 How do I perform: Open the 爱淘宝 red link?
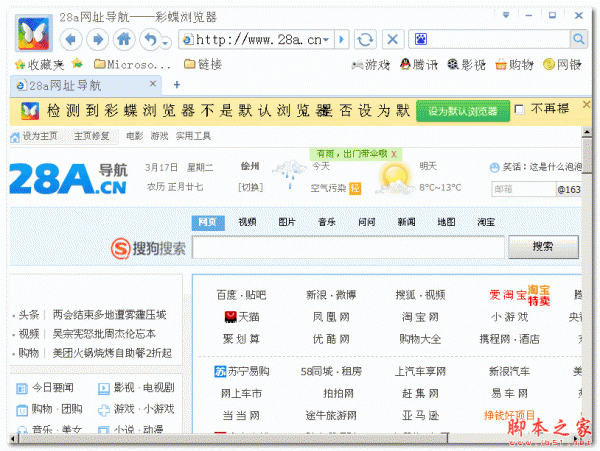[x=508, y=295]
